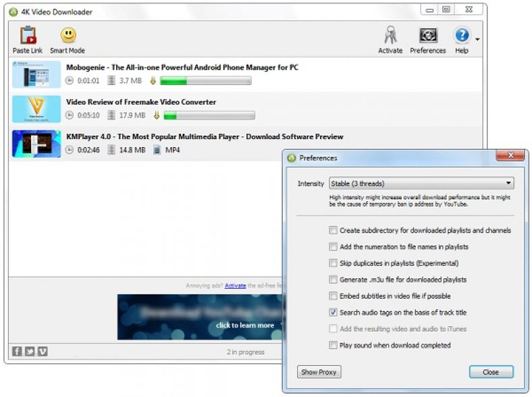532x397 pixels.
Task: Open Preferences from the toolbar
Action: click(x=428, y=35)
